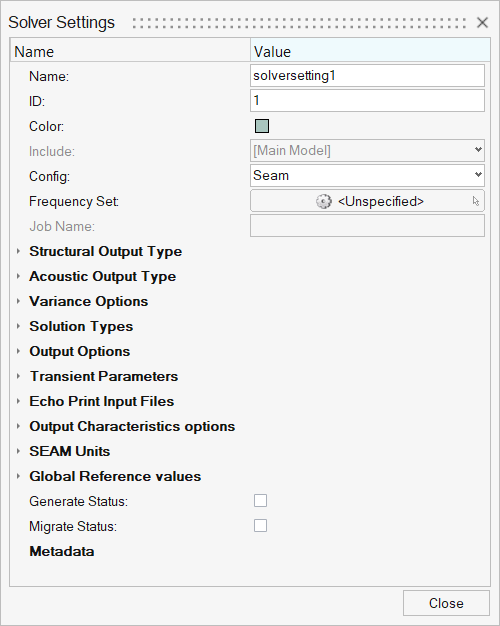Click the ID: label
Viewport: 500px width, 626px height.
click(37, 101)
